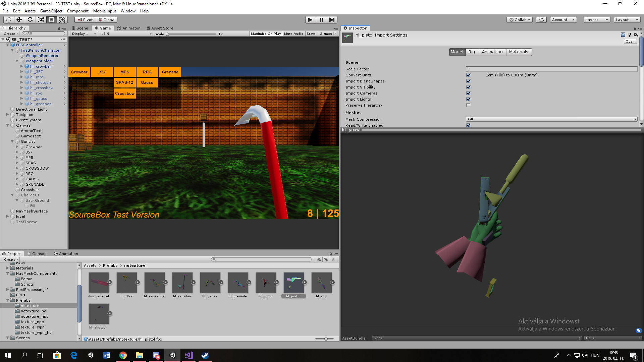The image size is (644, 362).
Task: Open Steam from the taskbar
Action: (x=205, y=355)
